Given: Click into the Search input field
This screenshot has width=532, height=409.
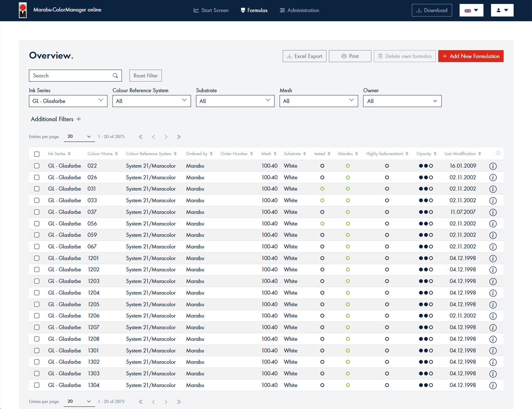Looking at the screenshot, I should (x=71, y=76).
